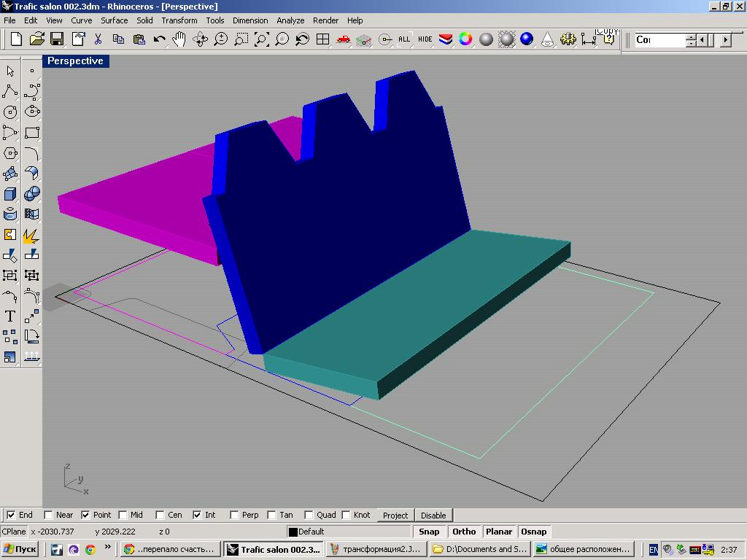The width and height of the screenshot is (747, 560).
Task: Expand the Perspective viewport title menu
Action: [75, 61]
